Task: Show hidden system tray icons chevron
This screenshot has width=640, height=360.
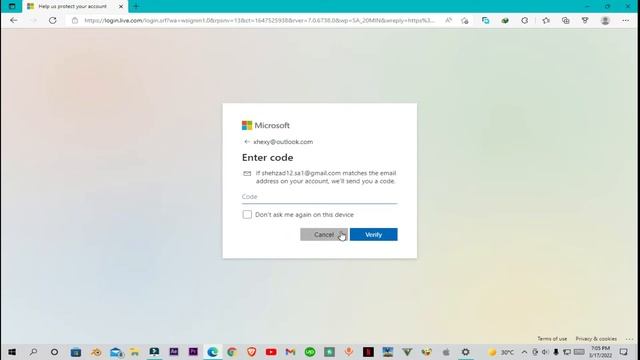Action: [524, 352]
